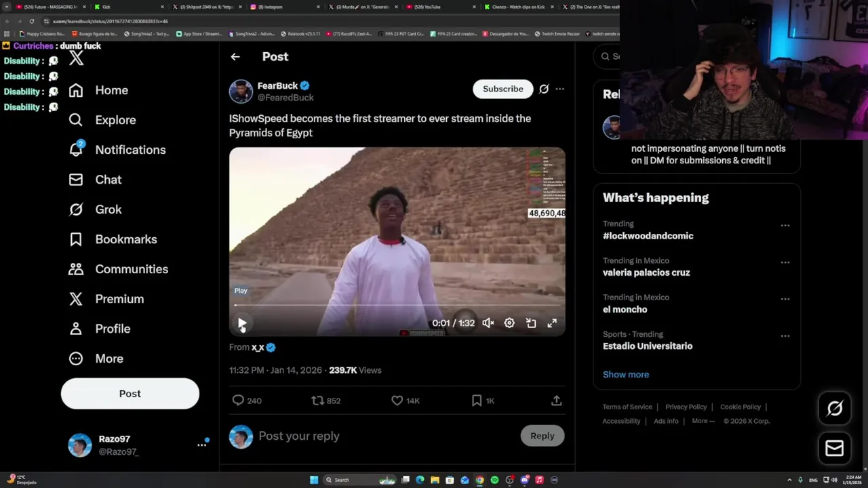Open the valeria palacios cruz trend
The image size is (868, 488).
646,272
